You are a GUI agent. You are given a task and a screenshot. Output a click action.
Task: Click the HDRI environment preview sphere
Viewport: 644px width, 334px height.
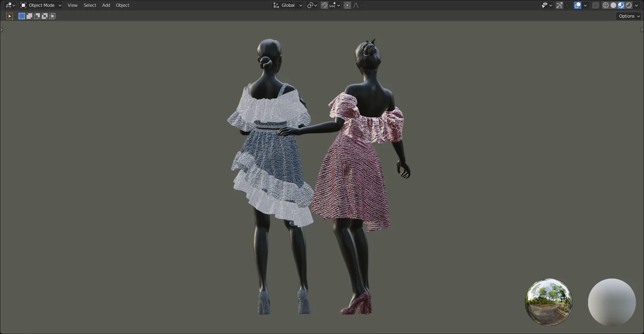coord(549,302)
